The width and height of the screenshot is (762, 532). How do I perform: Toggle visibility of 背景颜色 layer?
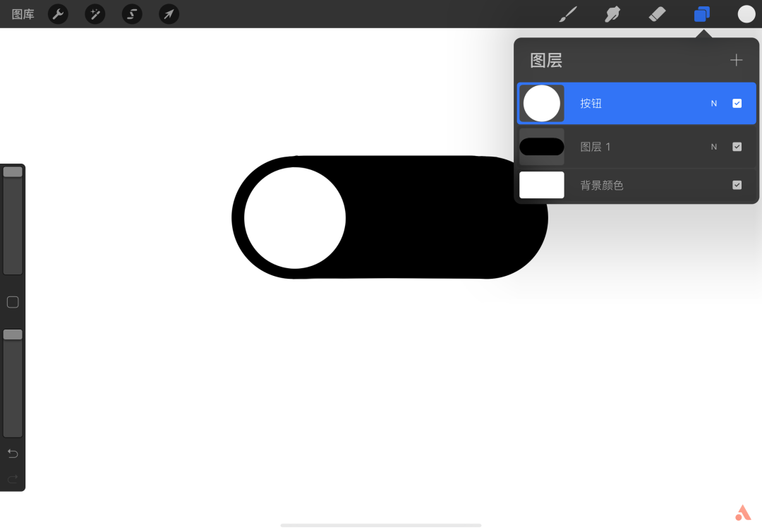[737, 185]
